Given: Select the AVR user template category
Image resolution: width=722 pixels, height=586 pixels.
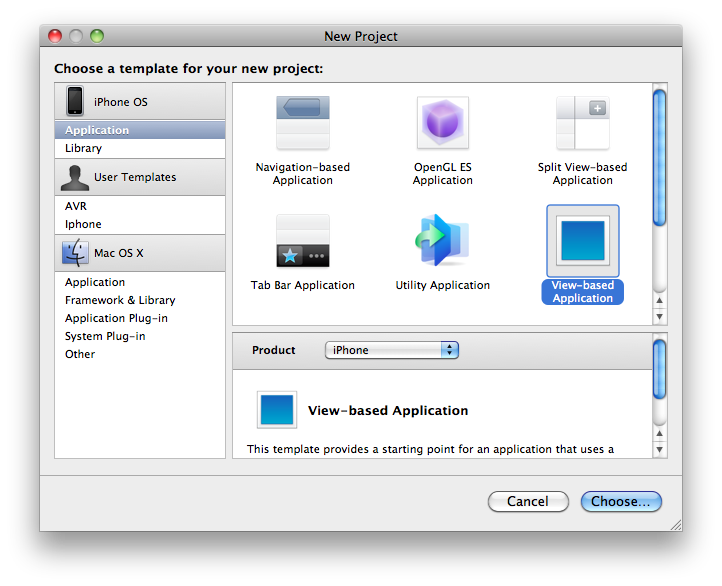Looking at the screenshot, I should click(x=140, y=206).
